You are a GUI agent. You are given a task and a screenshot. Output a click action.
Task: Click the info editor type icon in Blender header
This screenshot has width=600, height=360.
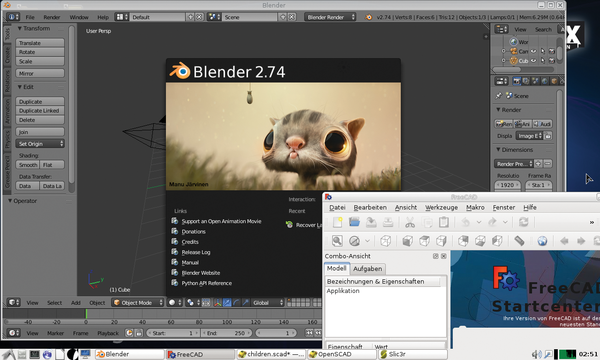[x=12, y=17]
